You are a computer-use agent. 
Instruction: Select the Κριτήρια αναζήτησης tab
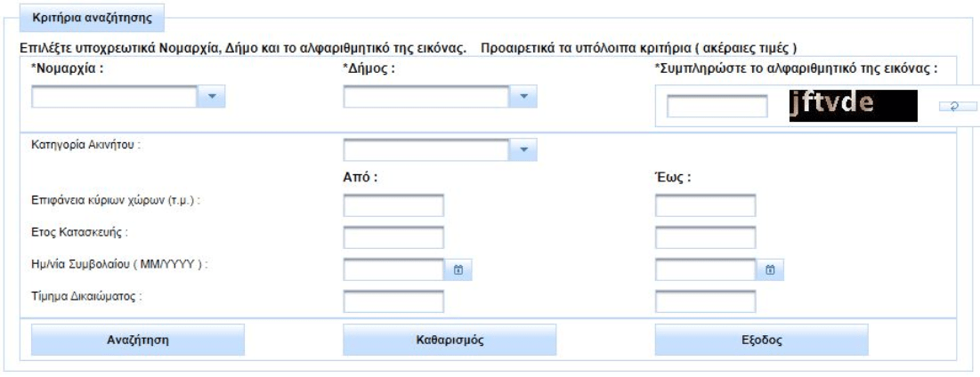92,18
